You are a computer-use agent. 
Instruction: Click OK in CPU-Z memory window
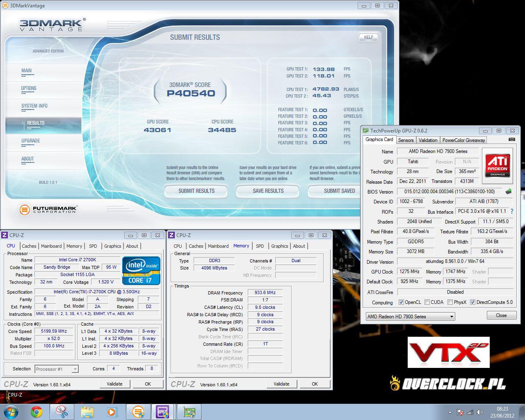tap(315, 384)
